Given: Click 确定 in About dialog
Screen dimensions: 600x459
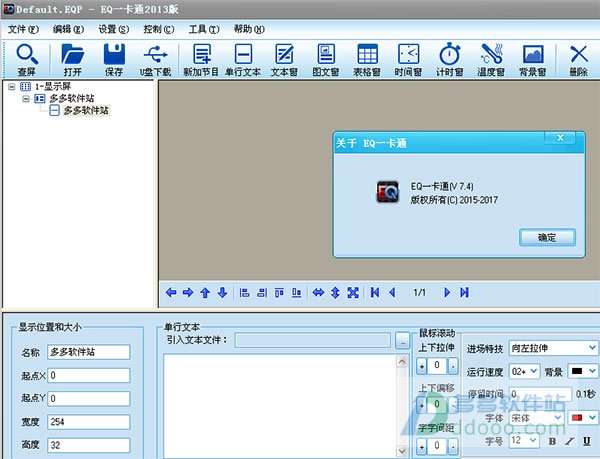Looking at the screenshot, I should coord(547,238).
